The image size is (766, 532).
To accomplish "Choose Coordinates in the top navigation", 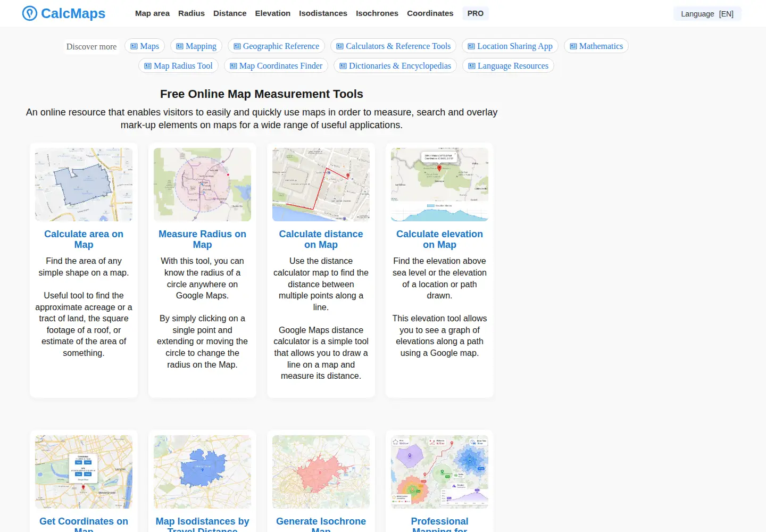I will tap(430, 13).
